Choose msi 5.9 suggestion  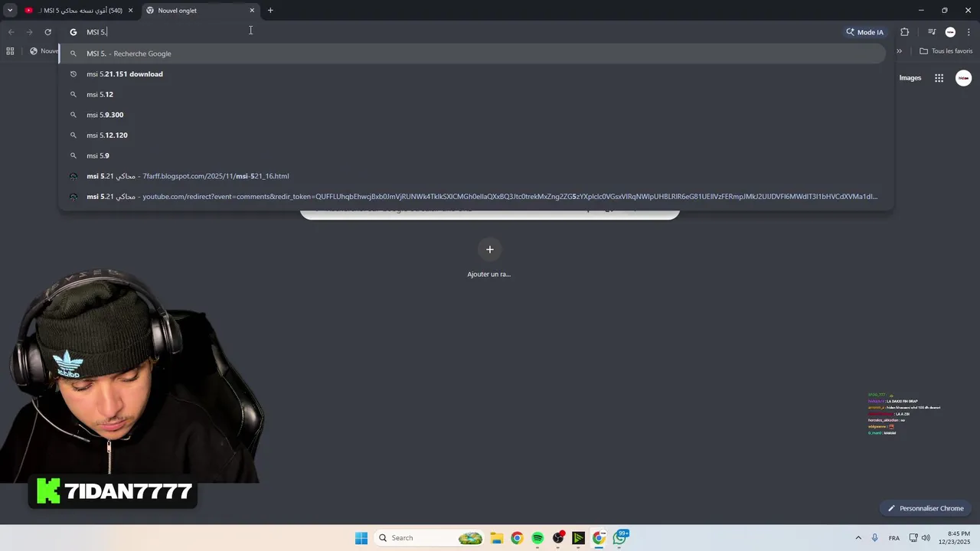(472, 155)
